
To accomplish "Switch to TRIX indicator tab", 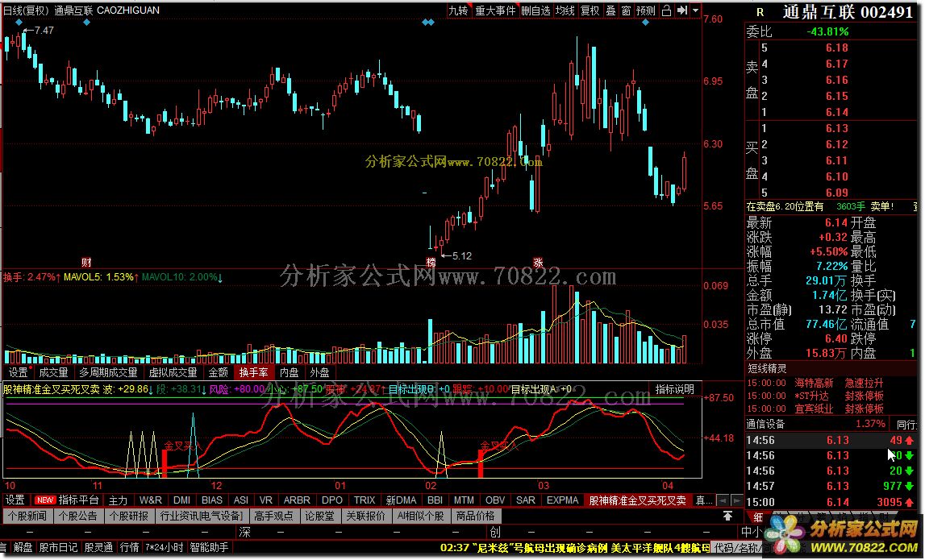I will 365,500.
